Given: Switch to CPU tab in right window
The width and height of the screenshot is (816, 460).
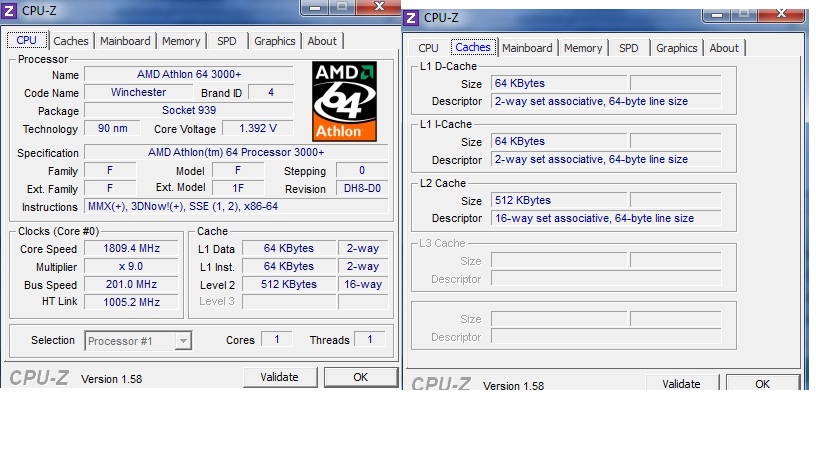Looking at the screenshot, I should 428,48.
